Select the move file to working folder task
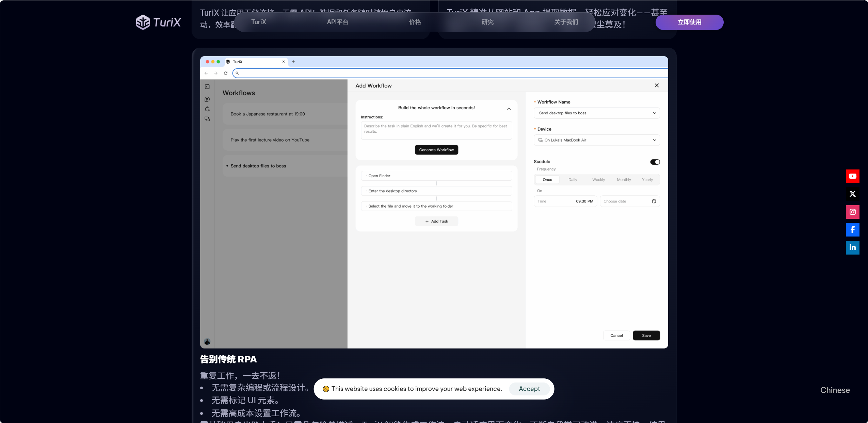 pos(436,206)
